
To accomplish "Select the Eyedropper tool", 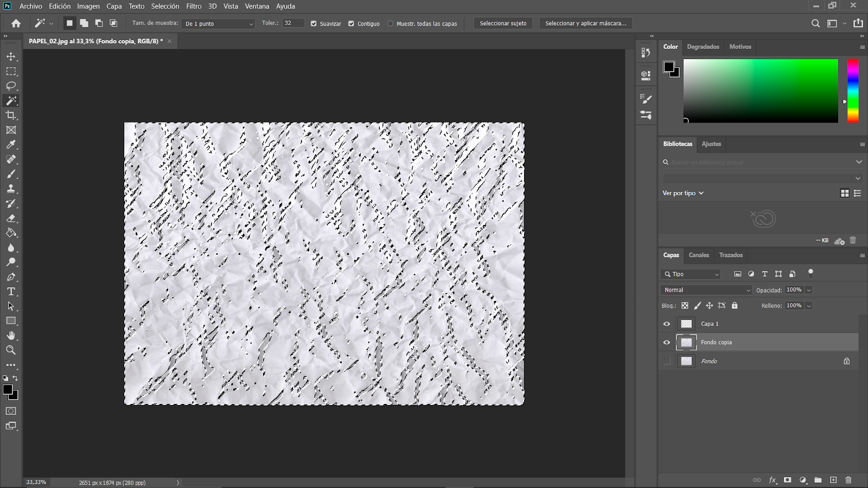I will coord(11,145).
